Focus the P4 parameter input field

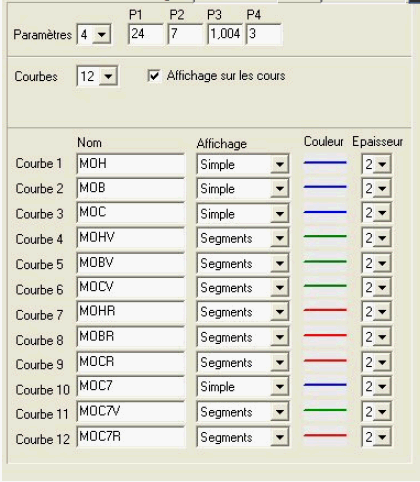(x=264, y=34)
